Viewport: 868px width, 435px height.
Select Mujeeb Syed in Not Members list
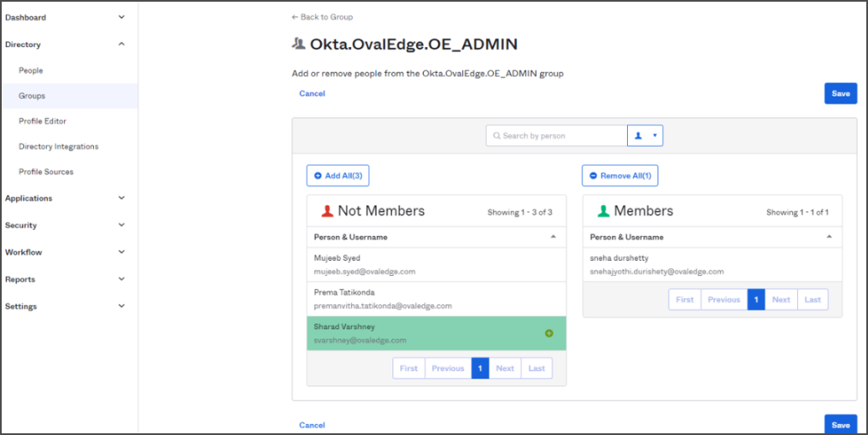(437, 265)
